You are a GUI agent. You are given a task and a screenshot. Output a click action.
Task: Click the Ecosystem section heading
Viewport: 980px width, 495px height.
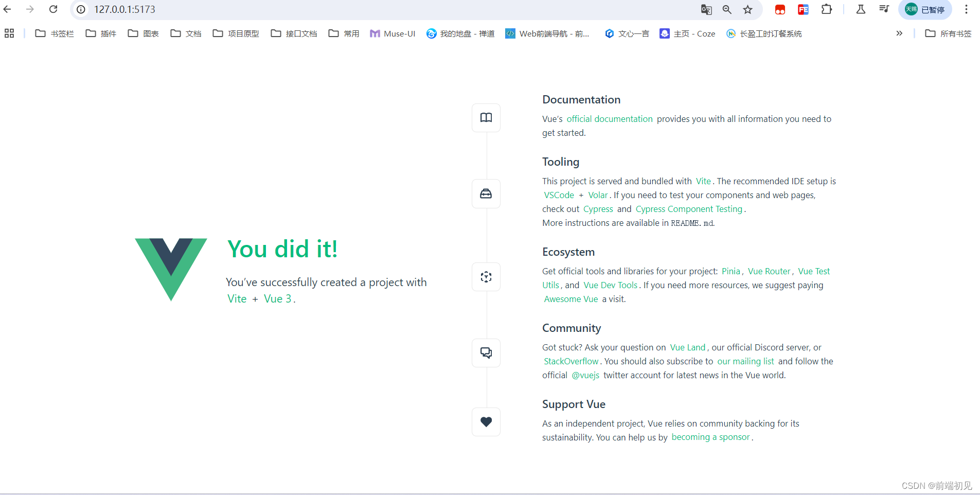click(x=568, y=252)
